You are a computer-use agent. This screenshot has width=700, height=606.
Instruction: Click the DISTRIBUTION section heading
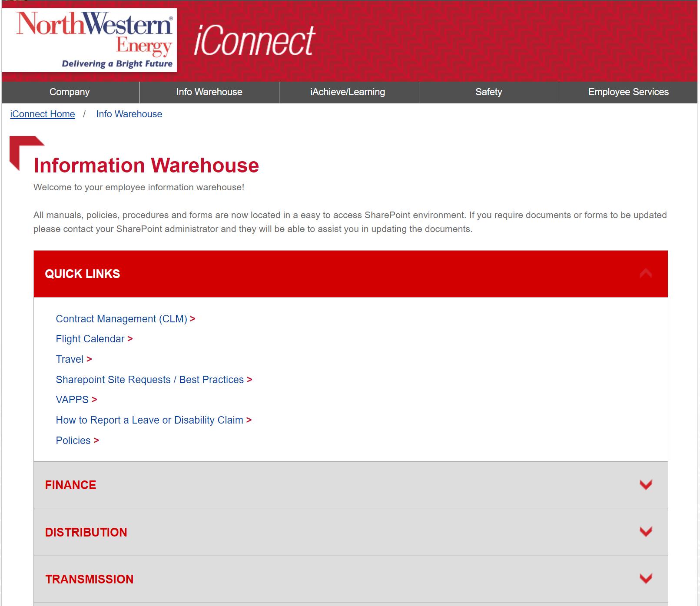(86, 532)
